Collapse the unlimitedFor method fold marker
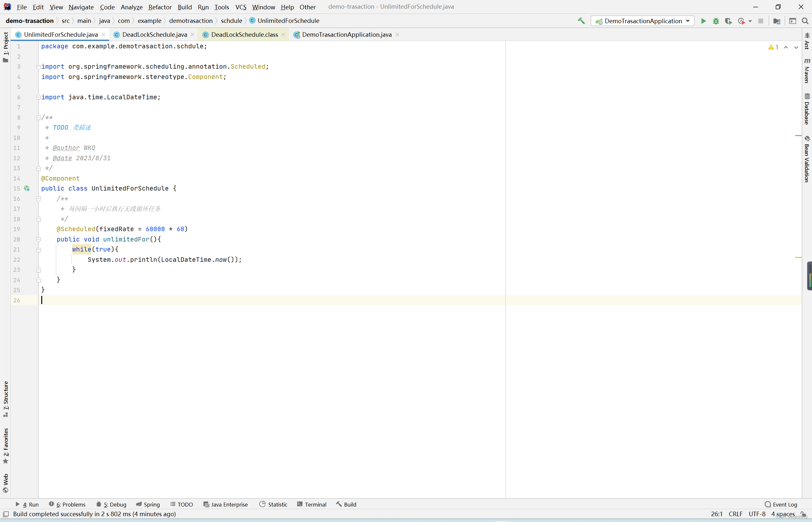This screenshot has height=522, width=812. click(x=39, y=239)
